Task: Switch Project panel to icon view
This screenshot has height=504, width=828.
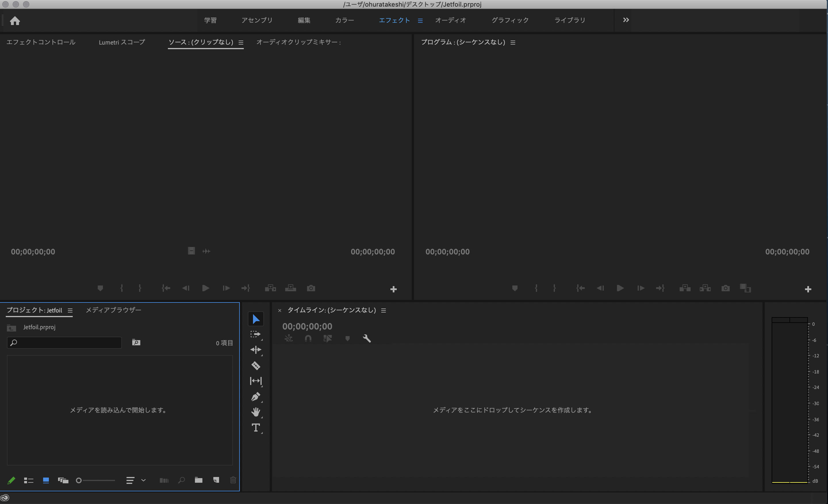Action: click(x=46, y=480)
